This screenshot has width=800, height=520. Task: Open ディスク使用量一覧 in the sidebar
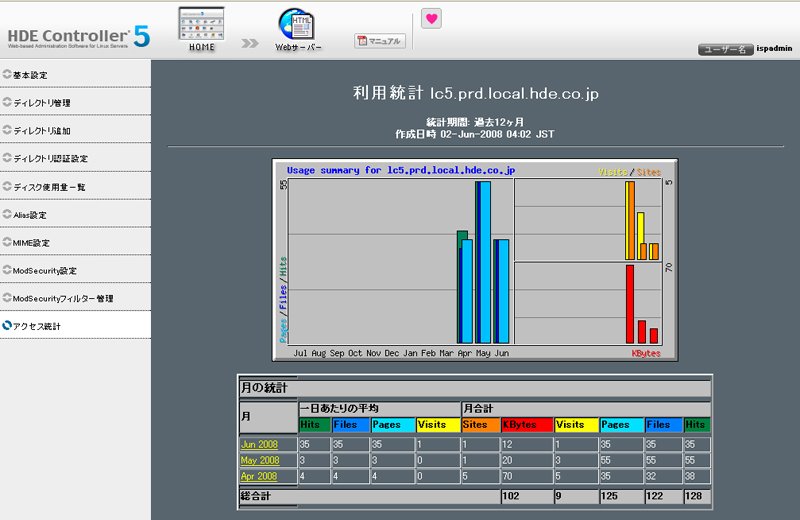pos(76,186)
